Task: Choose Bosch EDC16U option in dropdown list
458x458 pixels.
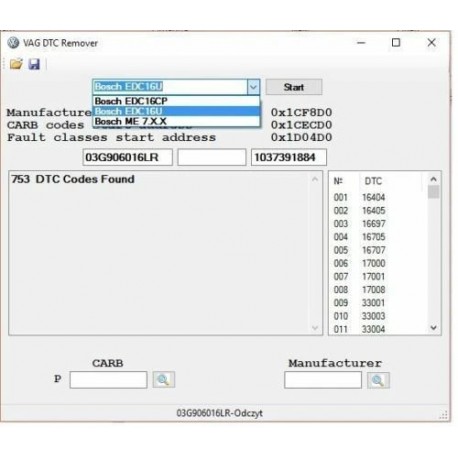Action: click(176, 111)
